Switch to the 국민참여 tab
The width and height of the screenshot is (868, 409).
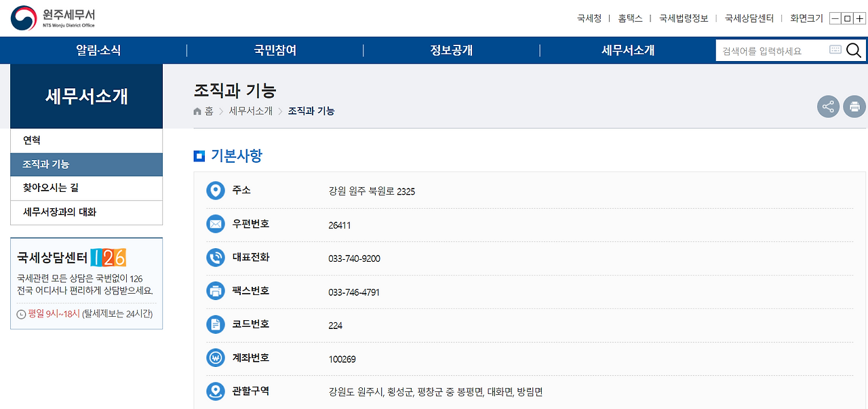click(x=275, y=50)
